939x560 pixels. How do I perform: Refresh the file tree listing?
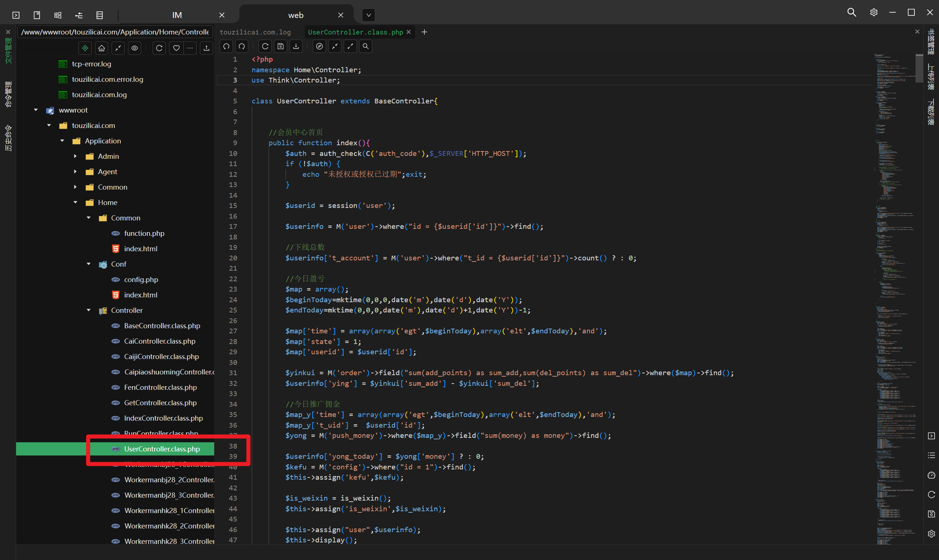[159, 48]
